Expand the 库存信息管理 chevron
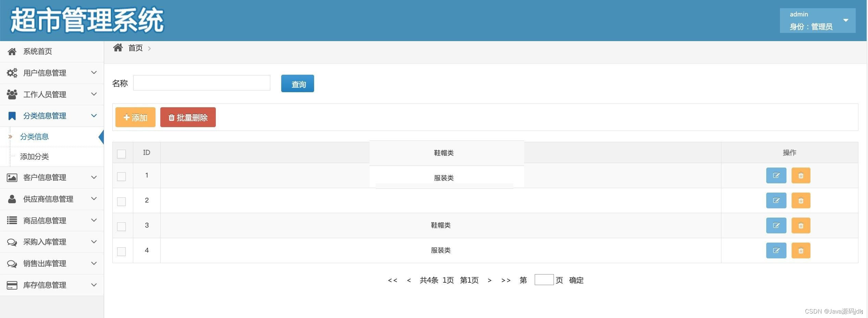The image size is (868, 318). click(94, 285)
